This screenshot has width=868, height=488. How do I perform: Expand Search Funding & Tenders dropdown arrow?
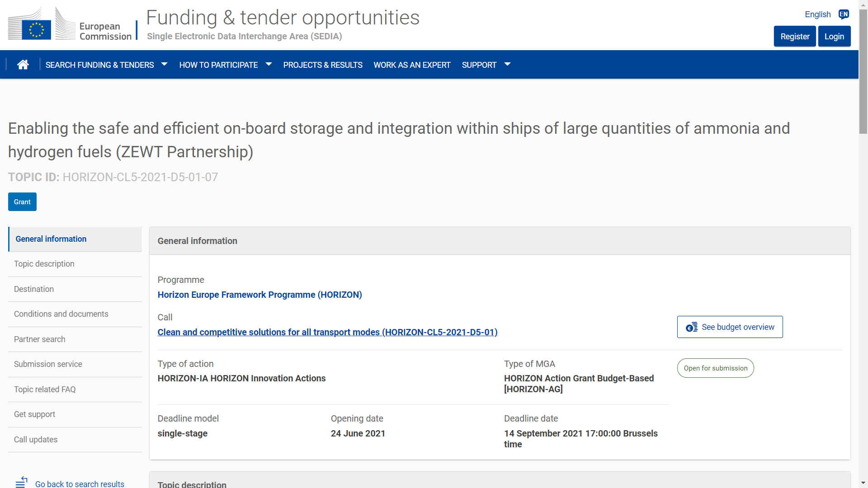pos(164,65)
